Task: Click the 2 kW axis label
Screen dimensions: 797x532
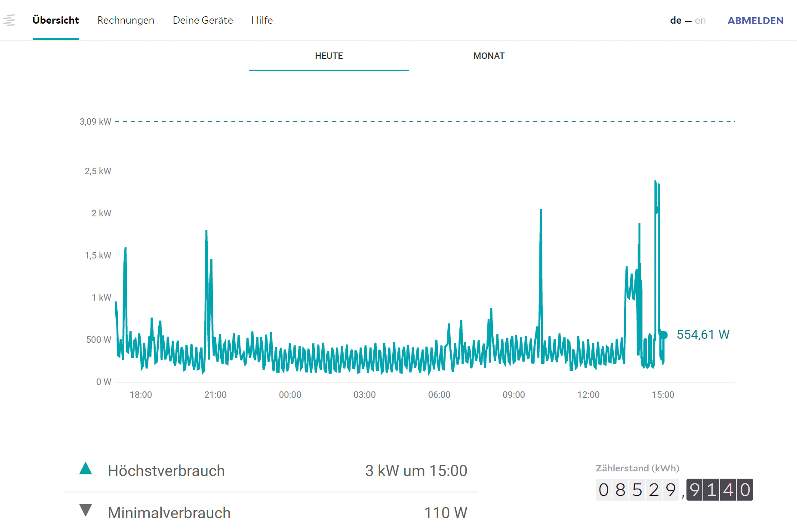Action: (x=102, y=213)
